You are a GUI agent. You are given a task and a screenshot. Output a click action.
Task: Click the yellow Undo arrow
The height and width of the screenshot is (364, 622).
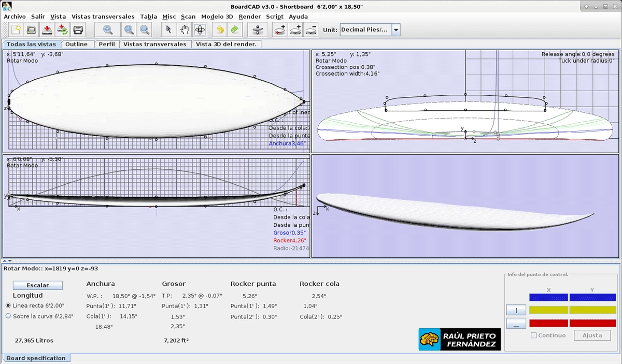[x=219, y=30]
